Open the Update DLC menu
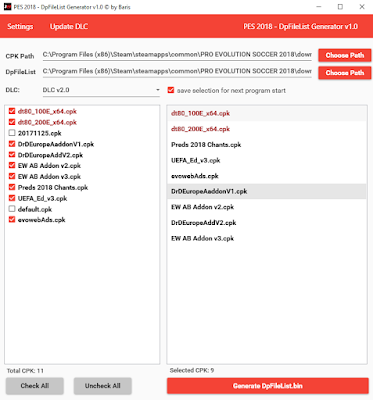Image resolution: width=373 pixels, height=400 pixels. [x=69, y=27]
